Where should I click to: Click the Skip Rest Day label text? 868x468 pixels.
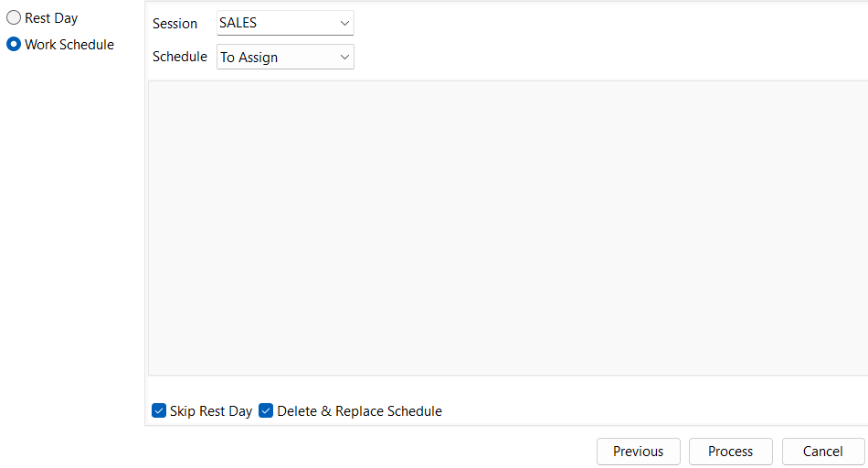click(x=211, y=411)
